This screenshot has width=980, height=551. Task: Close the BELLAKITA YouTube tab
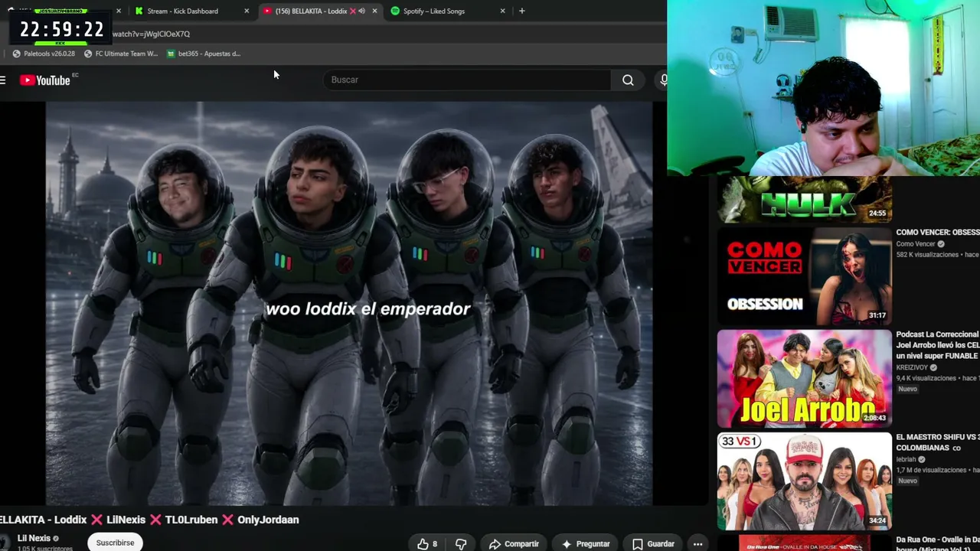(x=374, y=11)
